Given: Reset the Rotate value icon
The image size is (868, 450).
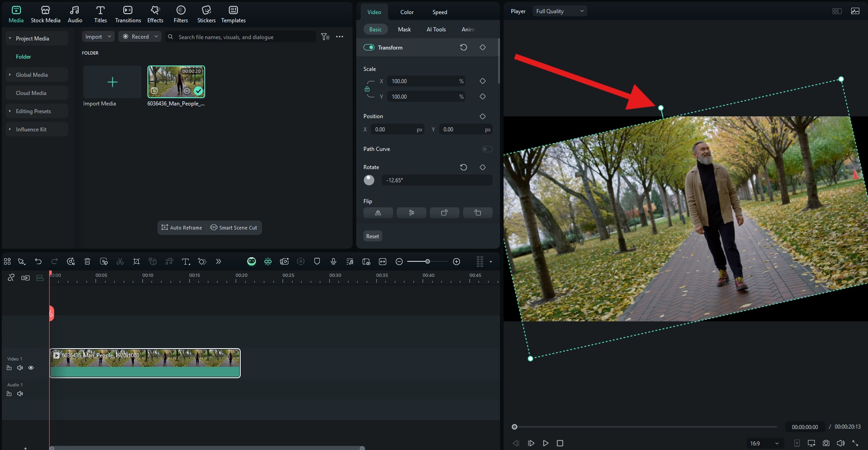Looking at the screenshot, I should click(464, 167).
